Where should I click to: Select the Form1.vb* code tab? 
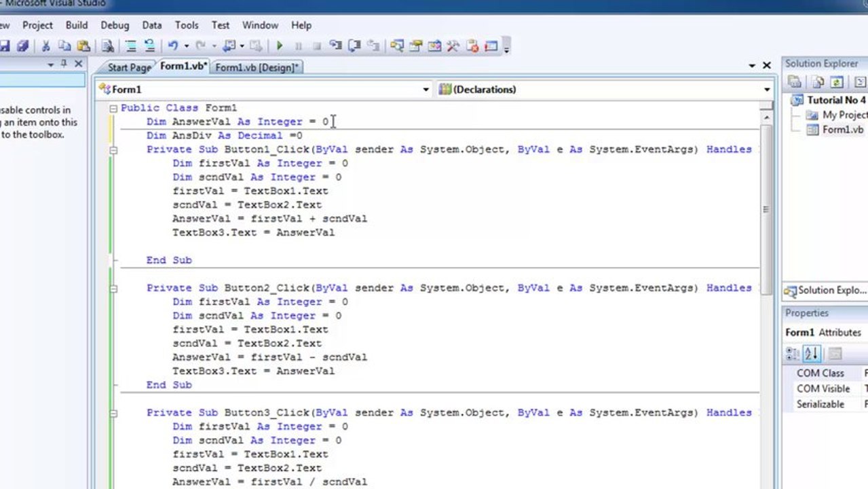(x=183, y=66)
